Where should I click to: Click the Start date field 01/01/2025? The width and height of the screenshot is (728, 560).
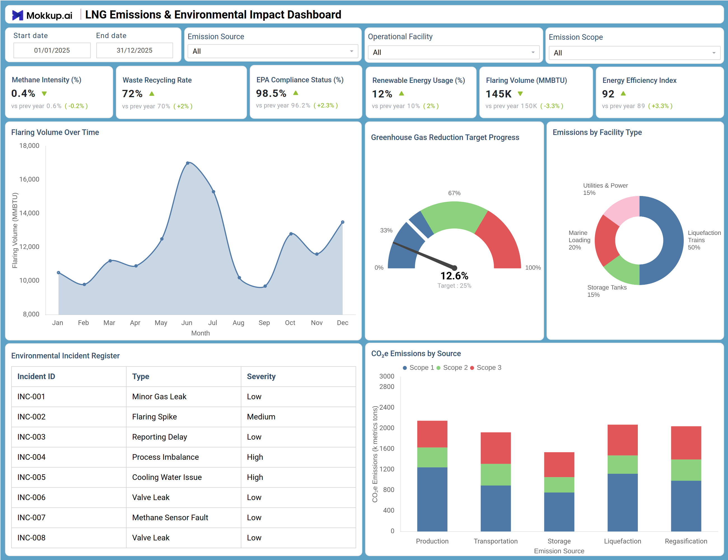(x=52, y=50)
